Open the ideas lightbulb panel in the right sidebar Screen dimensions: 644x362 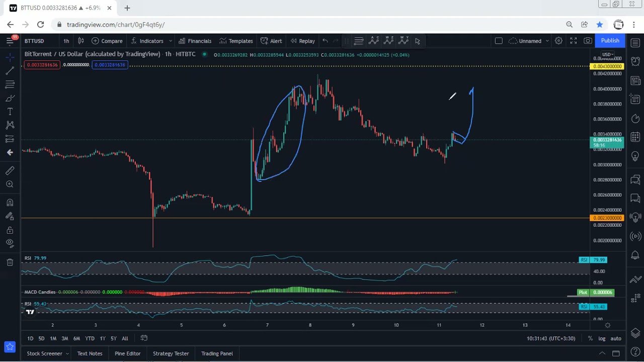[x=635, y=156]
